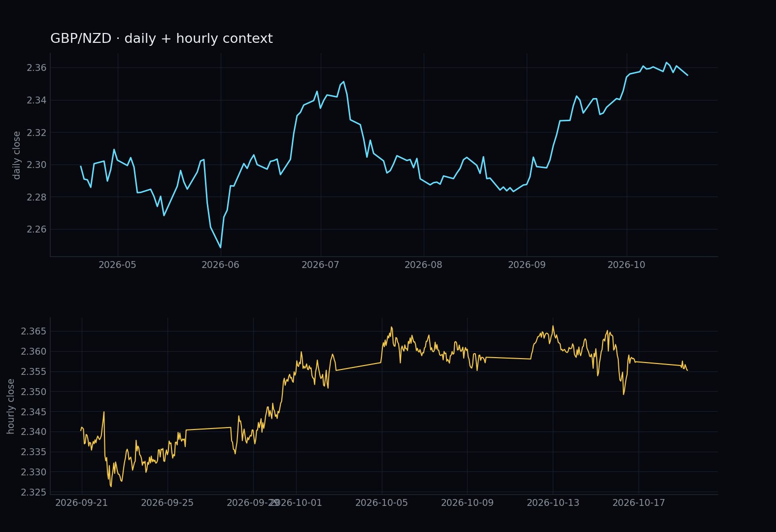Click the 2.34 tick on the daily chart
This screenshot has width=776, height=532.
[x=36, y=100]
